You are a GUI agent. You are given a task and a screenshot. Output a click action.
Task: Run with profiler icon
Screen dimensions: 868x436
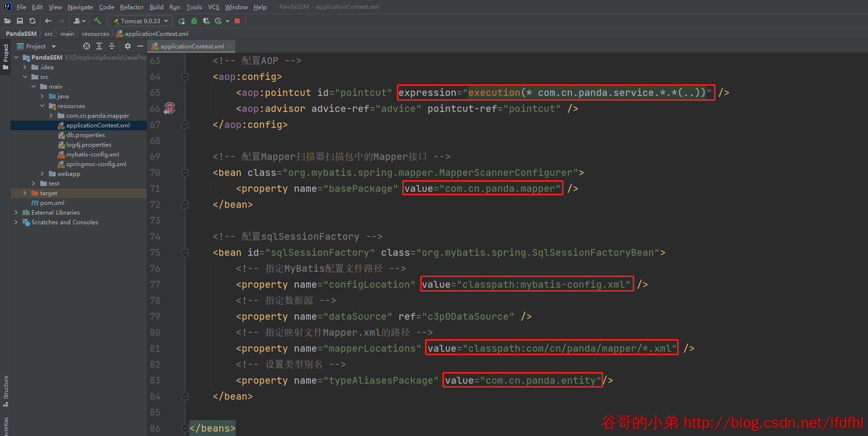click(x=218, y=21)
